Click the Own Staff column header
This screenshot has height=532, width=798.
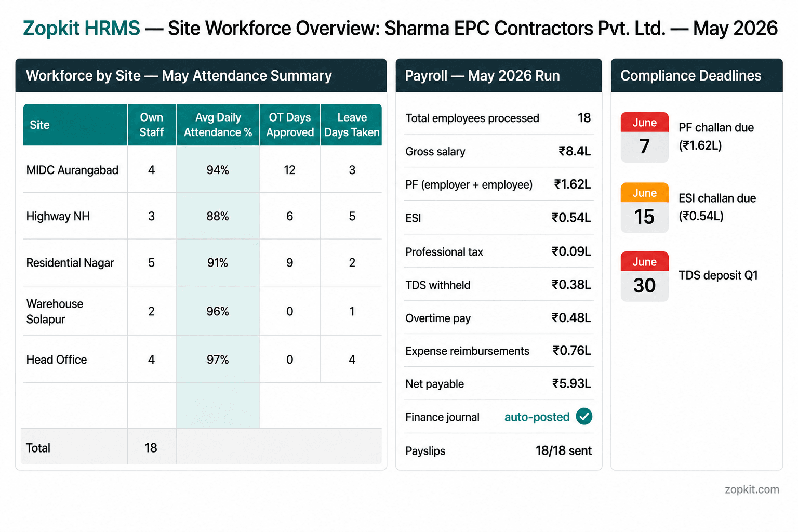click(x=152, y=125)
